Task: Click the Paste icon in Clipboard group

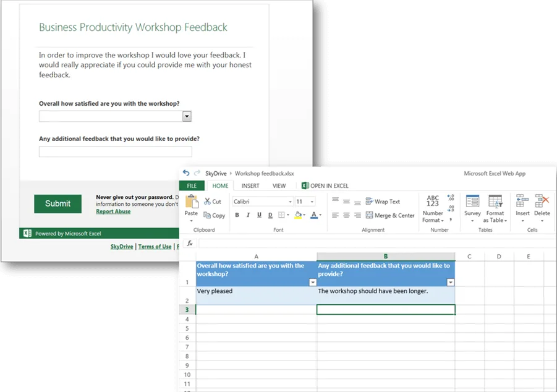Action: [192, 203]
